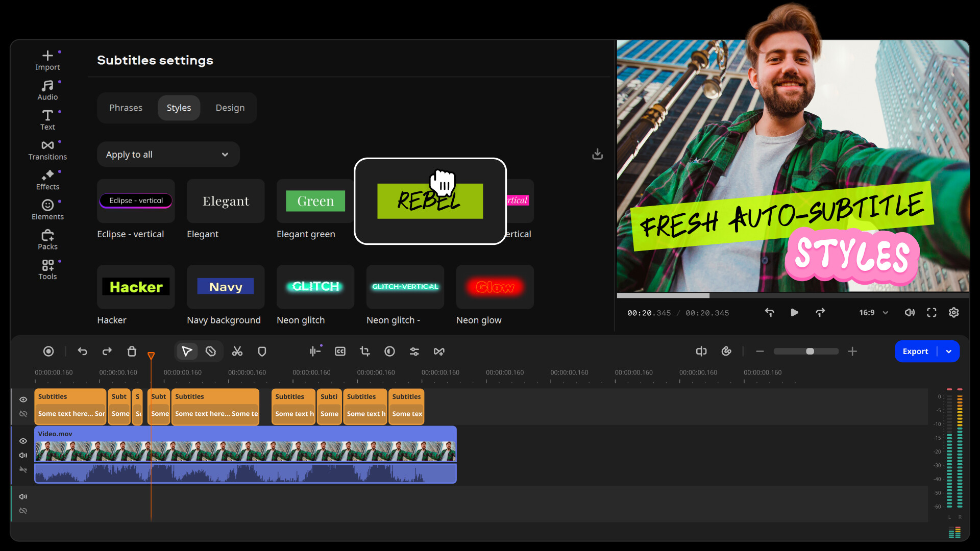Viewport: 980px width, 551px height.
Task: Open the subtitles CC tool in the toolbar
Action: pos(340,351)
